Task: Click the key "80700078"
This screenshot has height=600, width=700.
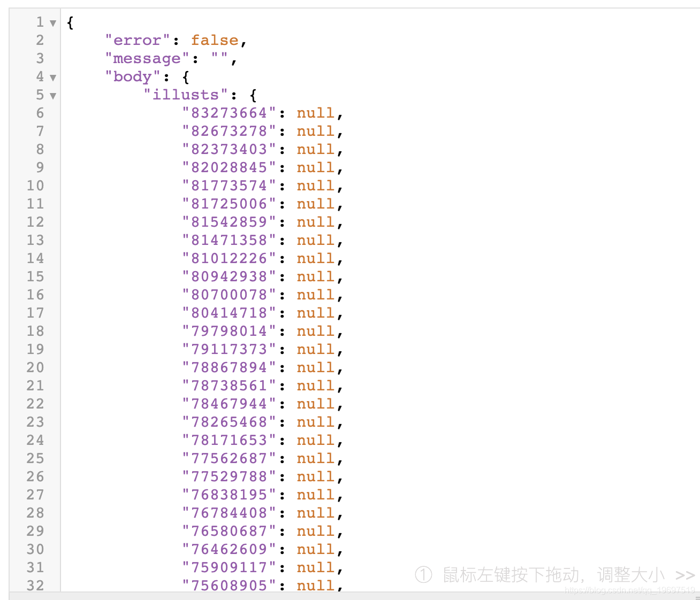Action: pos(229,295)
